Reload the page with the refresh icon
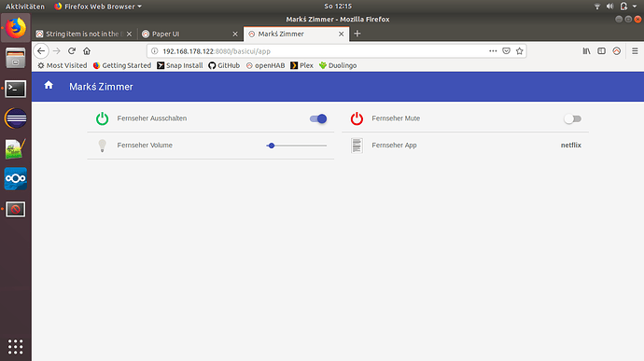Image resolution: width=644 pixels, height=361 pixels. [72, 51]
